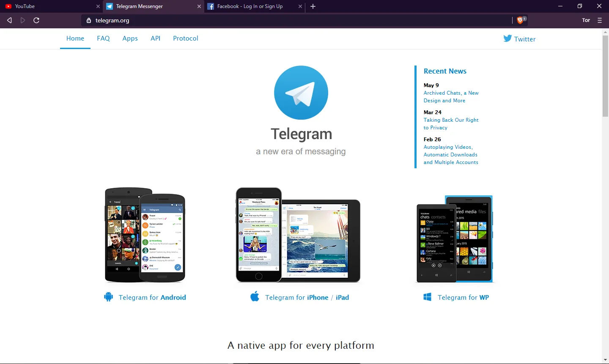Open the API navigation link
Image resolution: width=609 pixels, height=364 pixels.
156,38
